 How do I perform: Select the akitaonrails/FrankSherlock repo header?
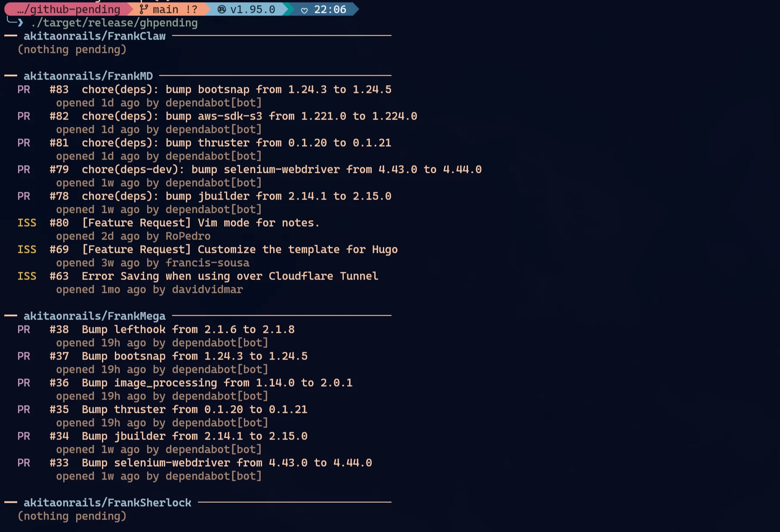tap(108, 503)
